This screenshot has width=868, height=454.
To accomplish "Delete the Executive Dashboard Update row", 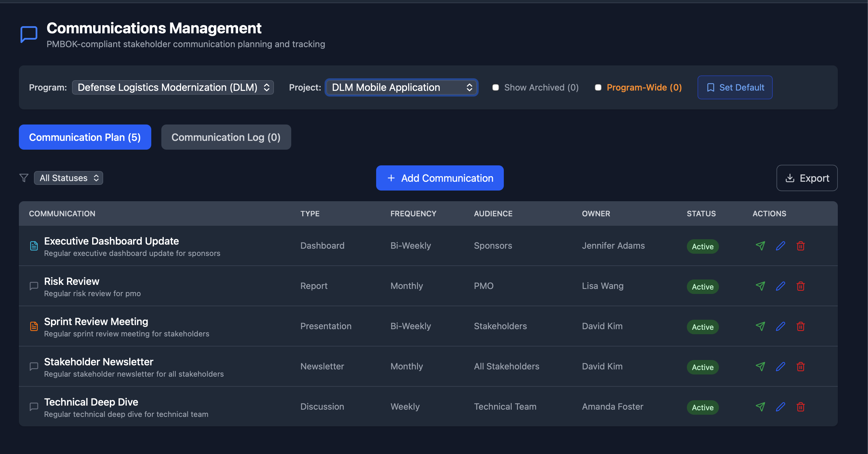I will coord(801,246).
